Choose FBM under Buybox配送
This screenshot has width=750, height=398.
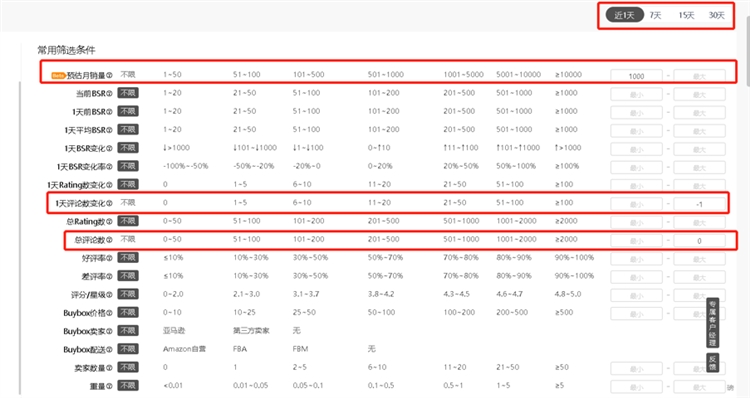point(300,349)
